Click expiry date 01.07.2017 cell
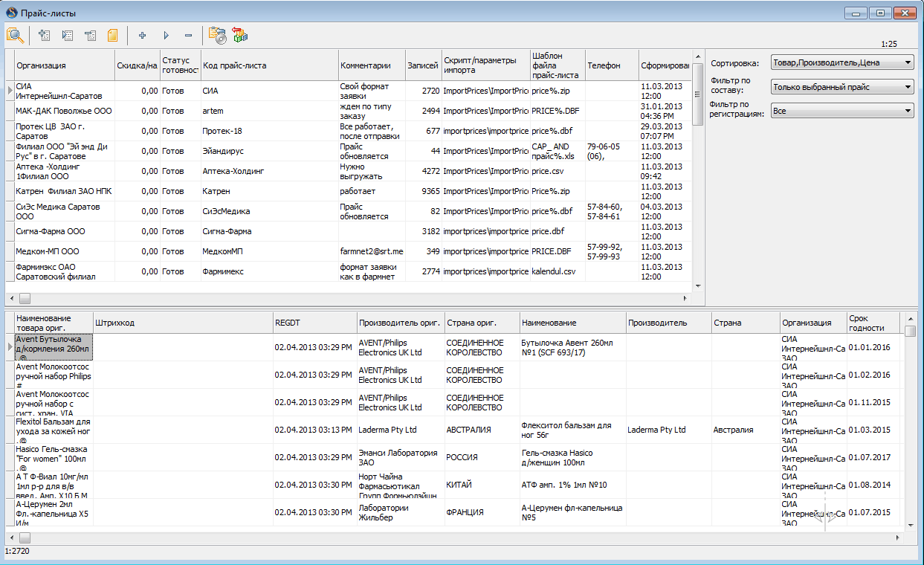The height and width of the screenshot is (565, 924). click(873, 457)
